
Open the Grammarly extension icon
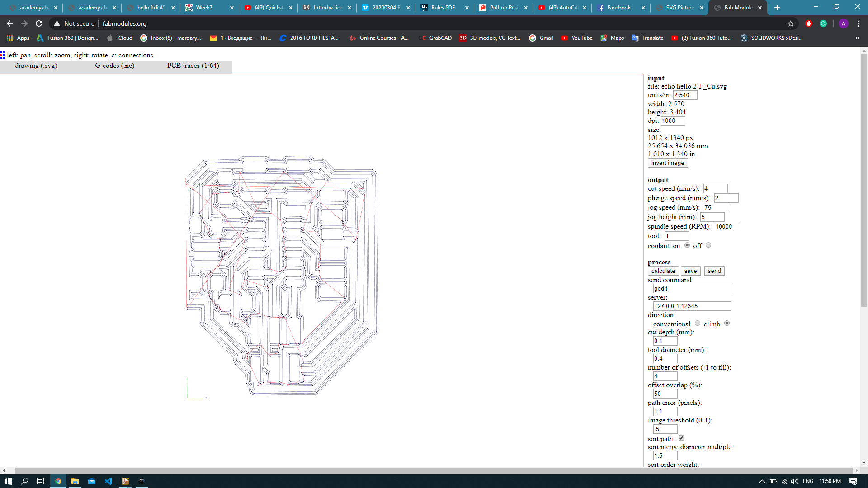coord(823,23)
